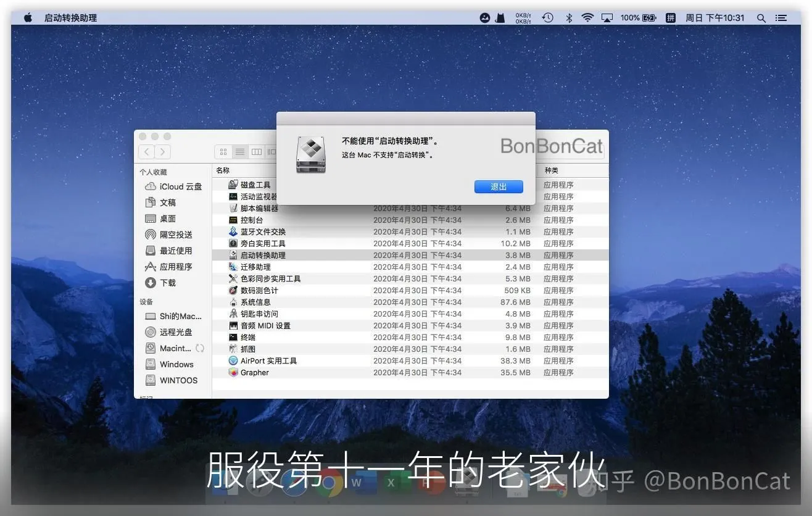
Task: Select the 启动转换助理 row in the list
Action: pos(410,255)
